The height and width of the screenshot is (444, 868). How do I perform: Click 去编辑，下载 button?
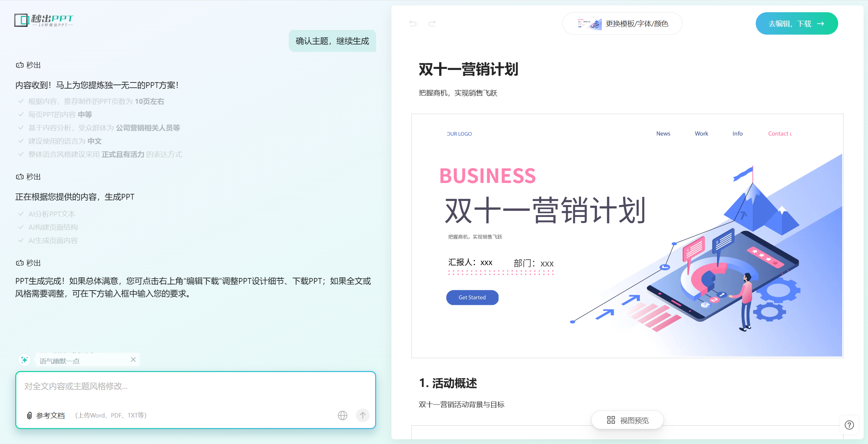tap(796, 23)
